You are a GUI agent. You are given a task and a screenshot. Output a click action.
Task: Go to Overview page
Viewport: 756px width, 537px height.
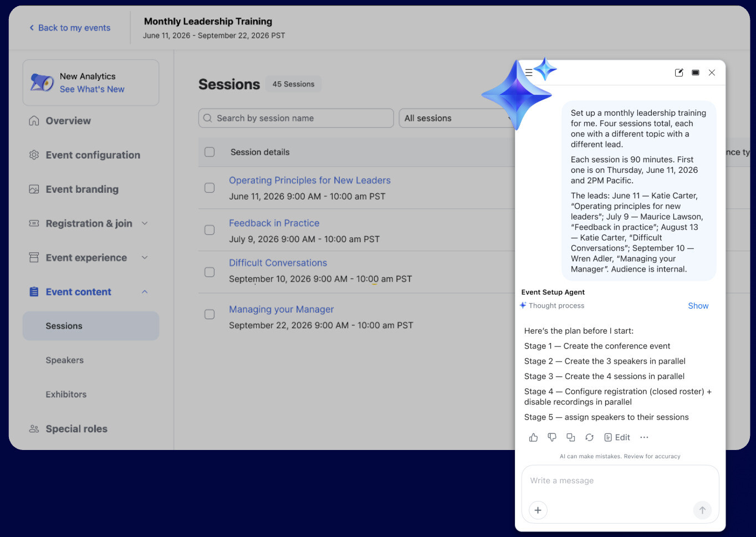[68, 121]
